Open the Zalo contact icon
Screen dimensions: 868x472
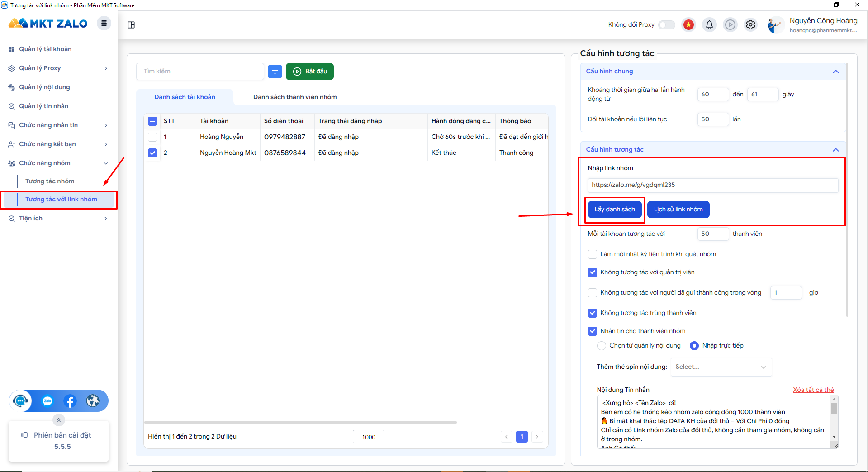47,401
